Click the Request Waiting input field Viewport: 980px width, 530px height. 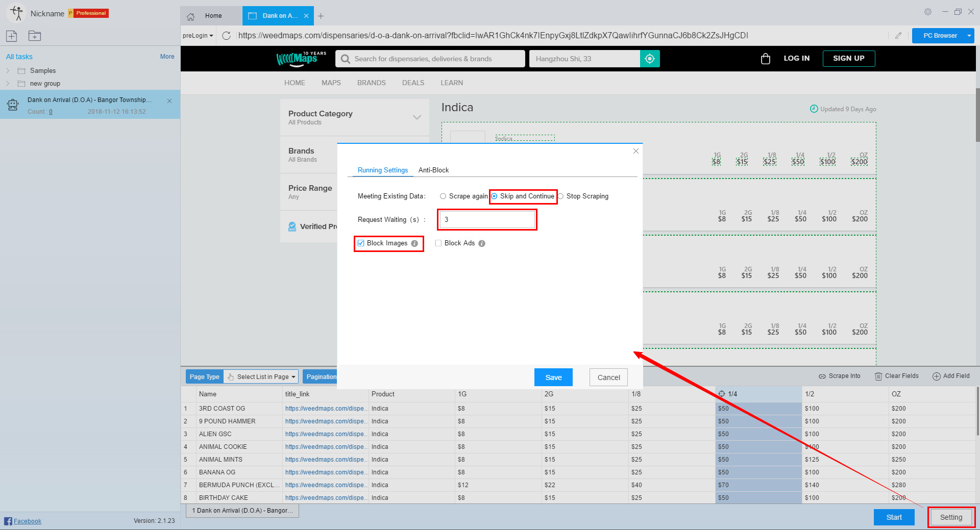click(x=487, y=220)
